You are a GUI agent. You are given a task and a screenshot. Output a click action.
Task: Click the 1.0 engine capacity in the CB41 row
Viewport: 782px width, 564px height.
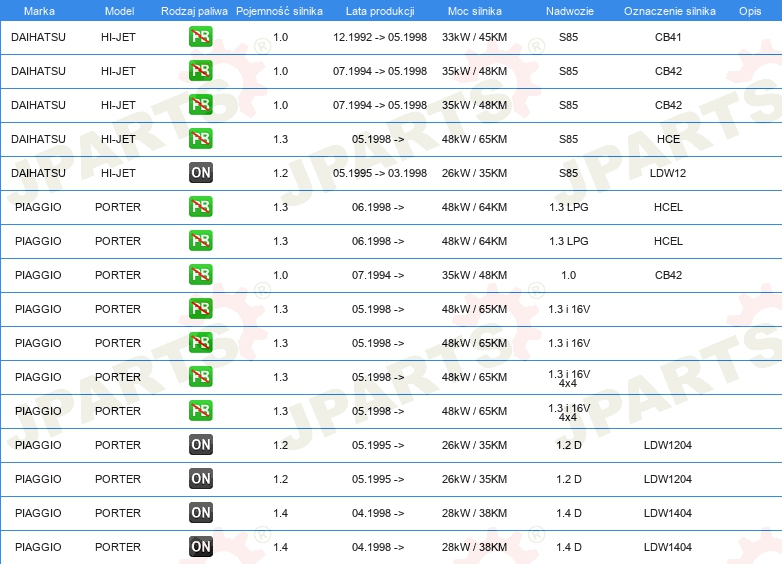point(281,37)
